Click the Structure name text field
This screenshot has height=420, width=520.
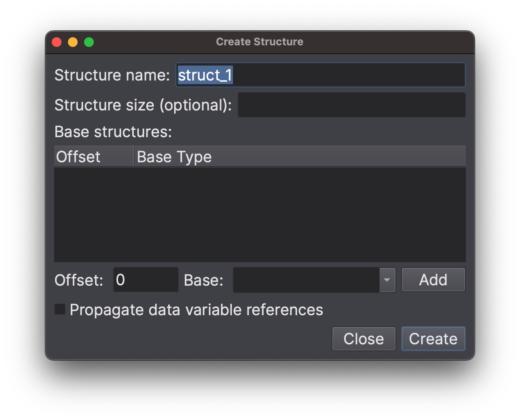[x=321, y=75]
